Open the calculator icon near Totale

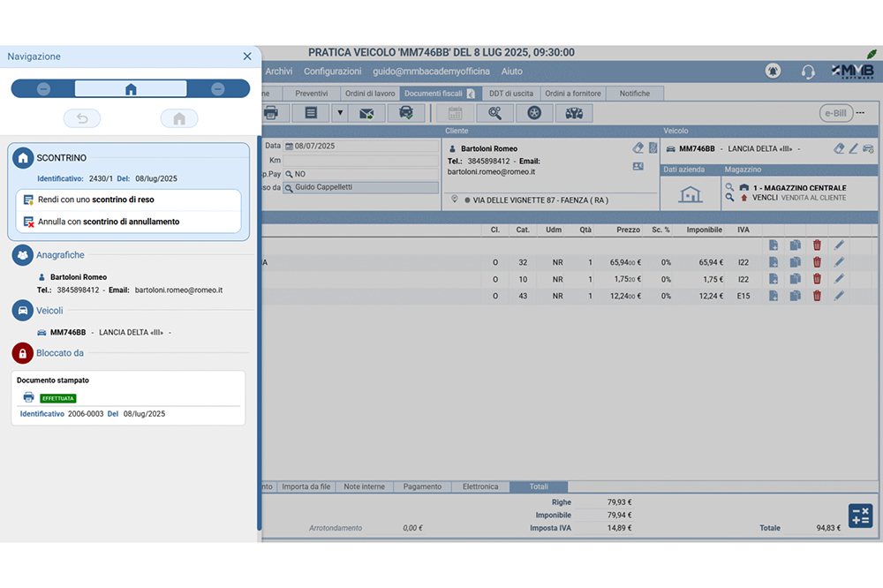(859, 516)
